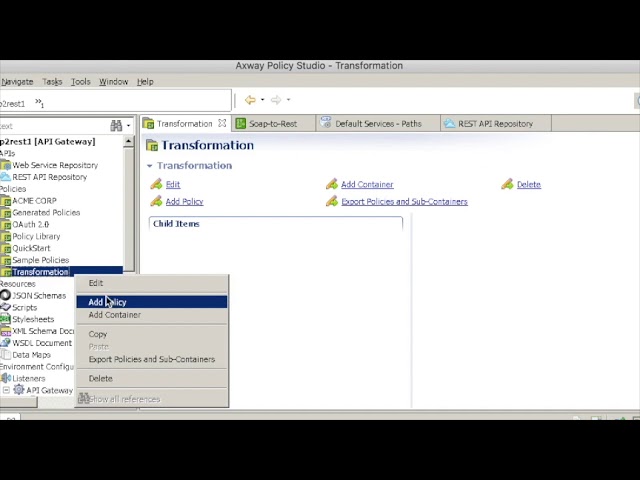Image resolution: width=640 pixels, height=480 pixels.
Task: Select QuickStart policy container
Action: [x=31, y=248]
